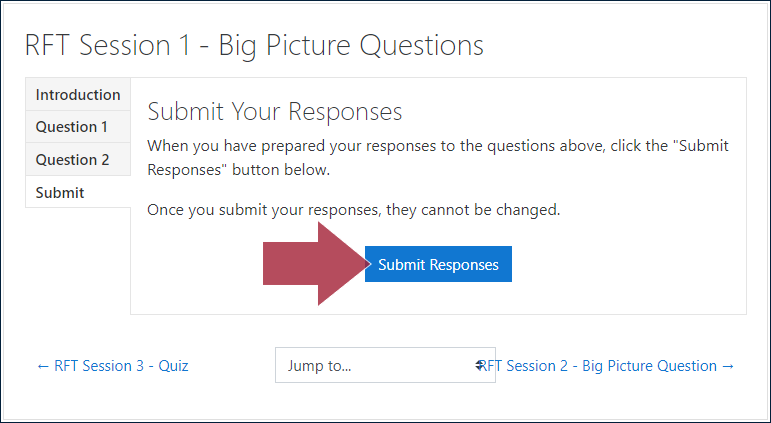Open RFT Session 2 - Big Picture Question link
Viewport: 771px width, 423px height.
click(x=608, y=366)
